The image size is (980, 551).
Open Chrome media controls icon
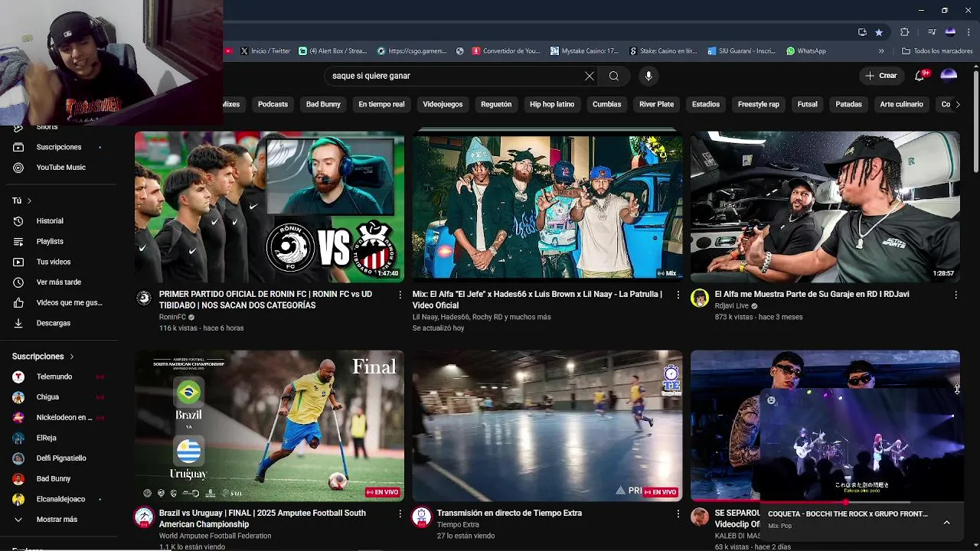tap(932, 32)
